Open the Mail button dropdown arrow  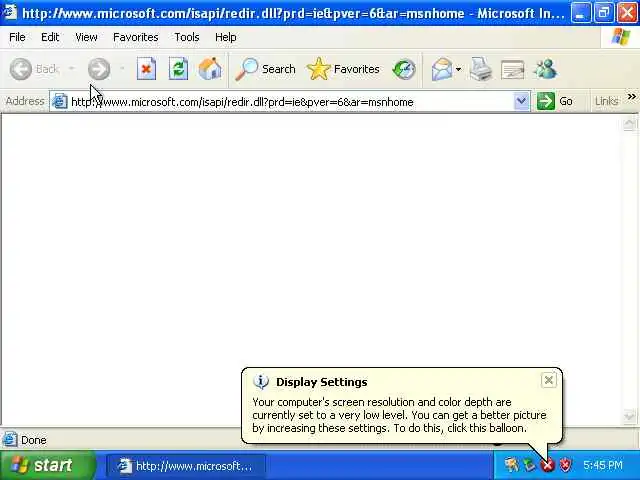coord(458,69)
